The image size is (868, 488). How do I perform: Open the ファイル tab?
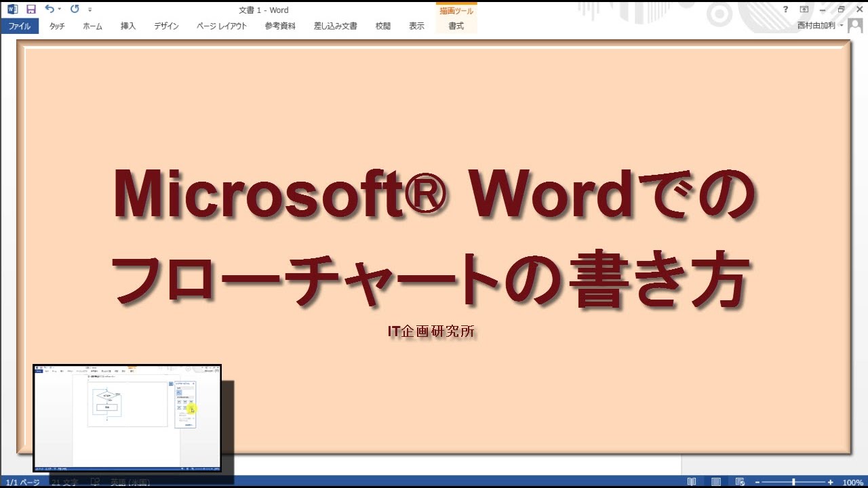pos(19,26)
